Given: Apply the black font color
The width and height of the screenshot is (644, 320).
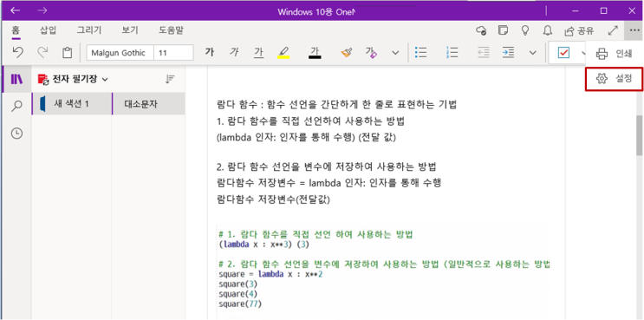Looking at the screenshot, I should click(315, 53).
